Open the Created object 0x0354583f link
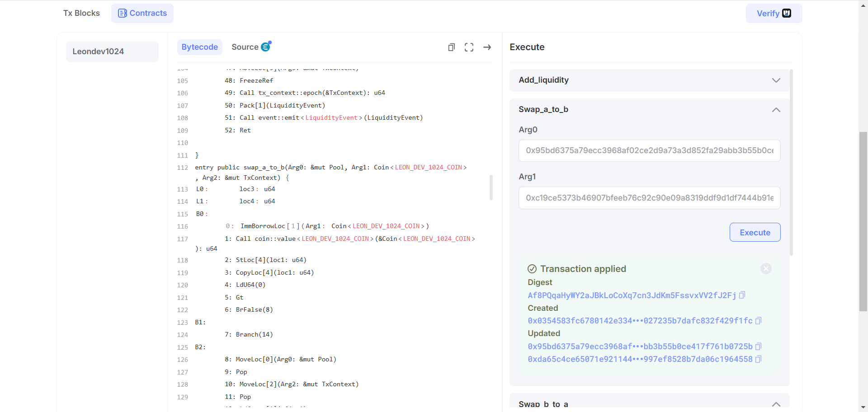Viewport: 868px width, 412px height. 640,321
